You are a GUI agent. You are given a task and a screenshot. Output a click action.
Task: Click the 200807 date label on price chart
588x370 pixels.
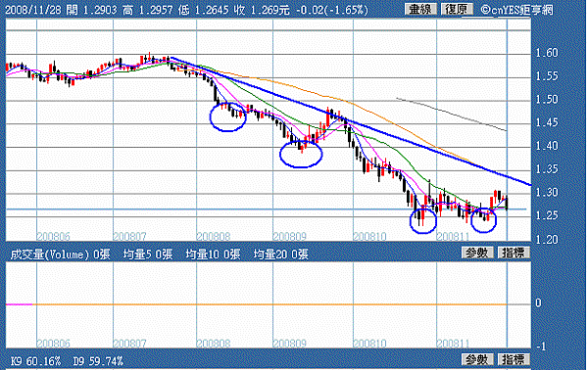click(129, 236)
